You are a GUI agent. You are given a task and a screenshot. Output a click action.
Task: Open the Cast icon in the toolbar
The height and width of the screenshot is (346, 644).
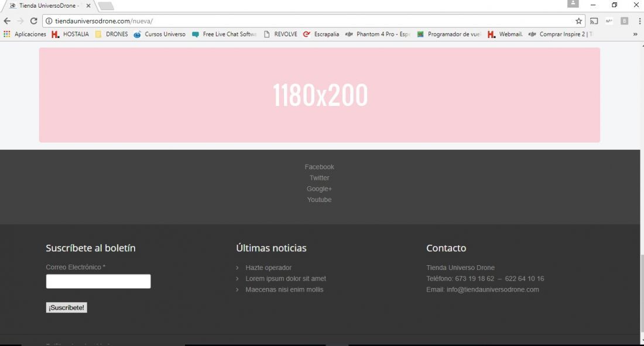[594, 21]
